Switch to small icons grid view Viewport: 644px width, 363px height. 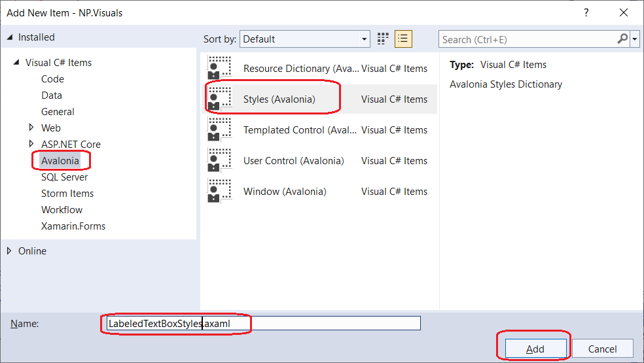pyautogui.click(x=383, y=39)
